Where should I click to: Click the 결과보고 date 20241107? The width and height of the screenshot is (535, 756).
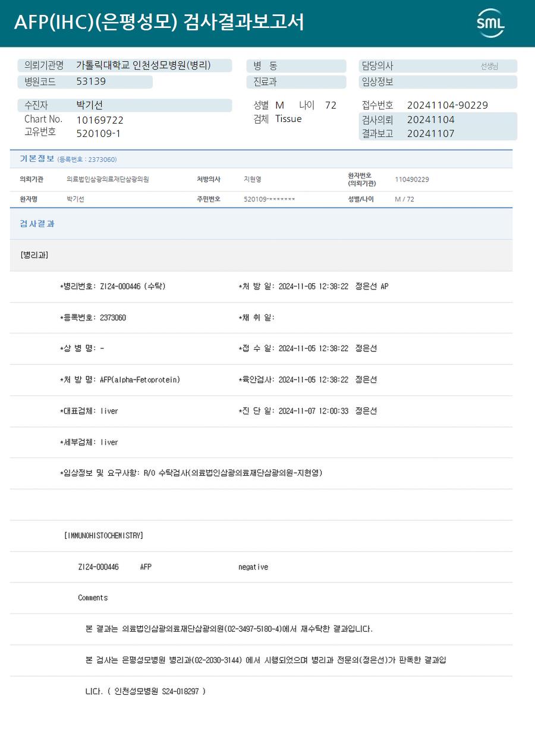coord(431,133)
